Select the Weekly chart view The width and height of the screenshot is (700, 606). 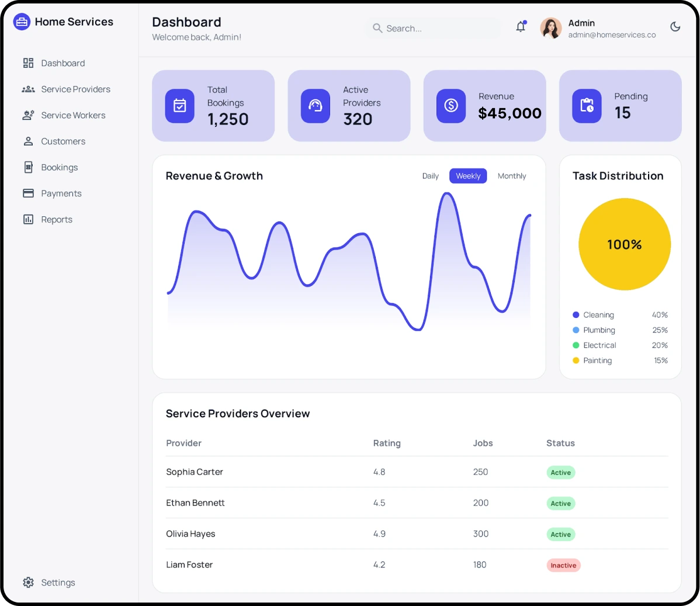pyautogui.click(x=468, y=176)
